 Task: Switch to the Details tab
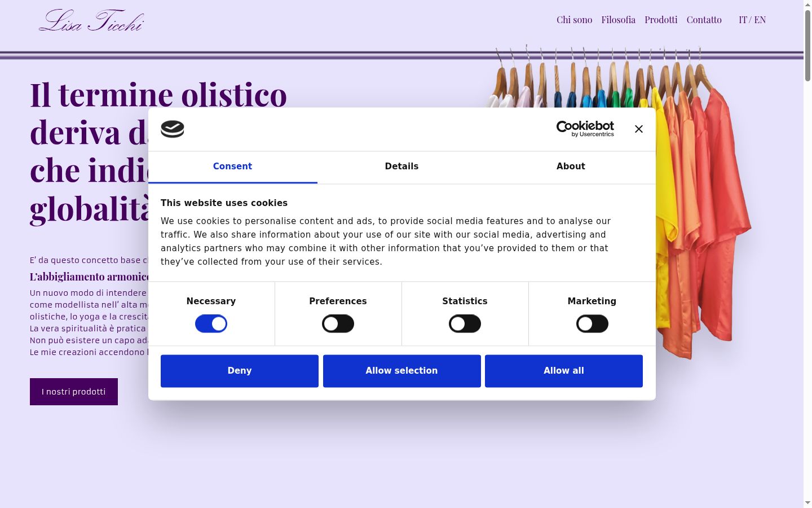point(401,167)
